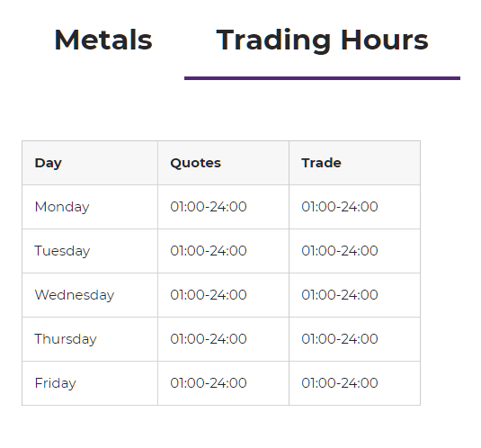Click Wednesday's Quotes hours cell
The image size is (481, 448).
tap(223, 295)
